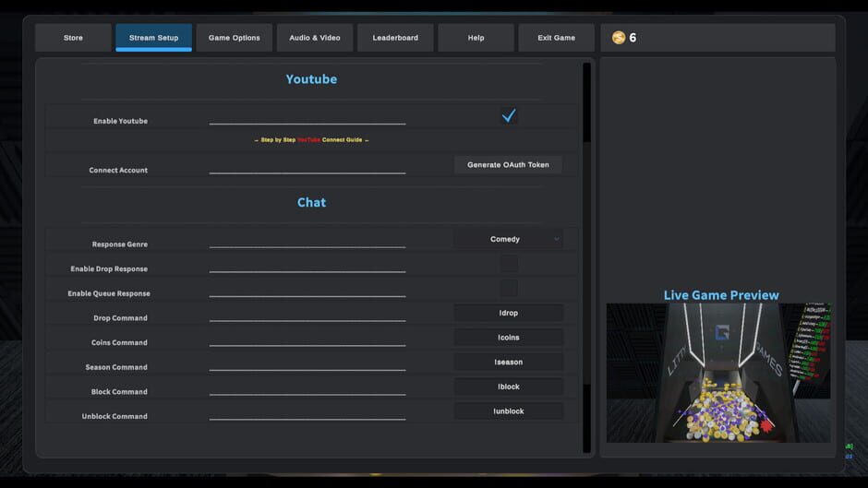Click the Exit Game button
This screenshot has height=488, width=868.
(556, 38)
